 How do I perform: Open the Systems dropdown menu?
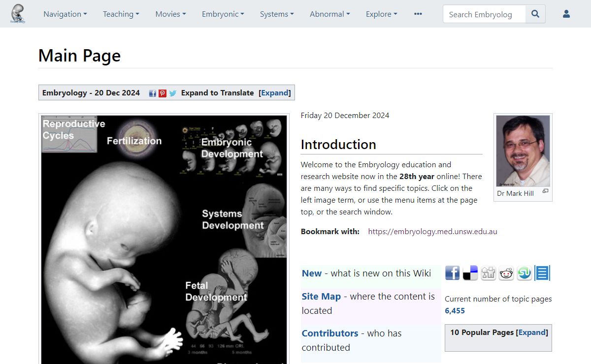coord(277,14)
